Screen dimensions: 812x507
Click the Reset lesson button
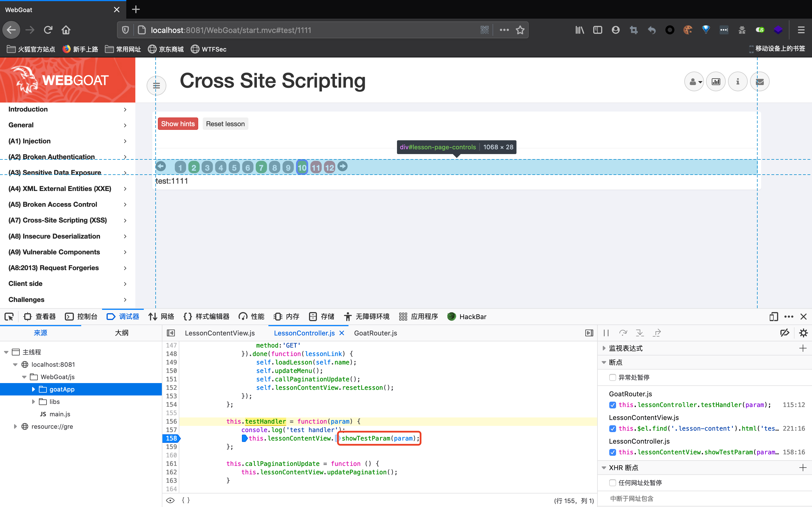pos(225,124)
